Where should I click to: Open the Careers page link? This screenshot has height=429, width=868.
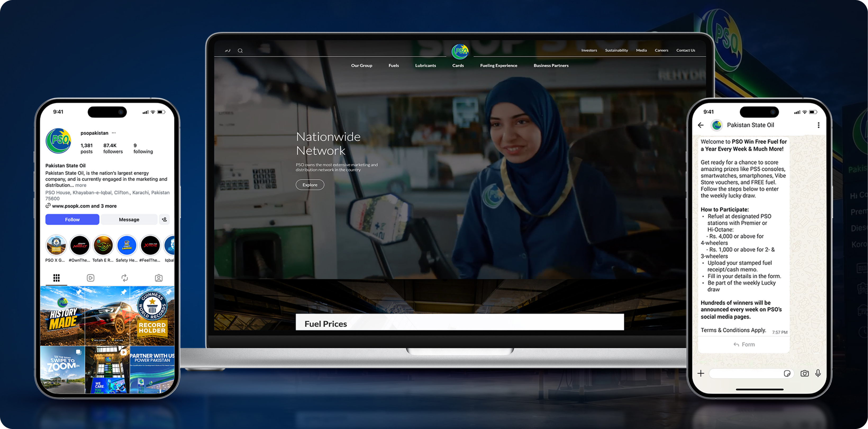pyautogui.click(x=661, y=50)
